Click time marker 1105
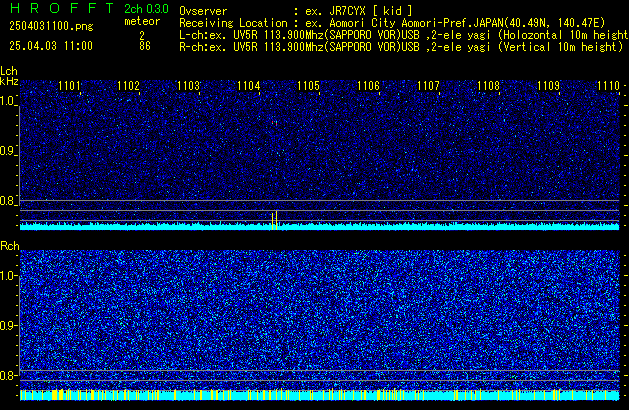Image resolution: width=629 pixels, height=410 pixels. [308, 86]
